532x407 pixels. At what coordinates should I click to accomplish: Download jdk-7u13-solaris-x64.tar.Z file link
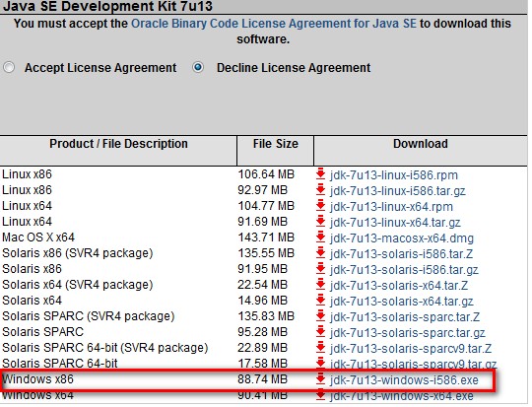click(399, 286)
